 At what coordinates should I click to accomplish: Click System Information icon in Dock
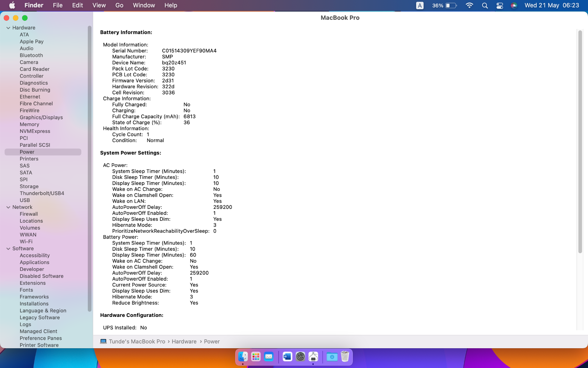tap(313, 357)
